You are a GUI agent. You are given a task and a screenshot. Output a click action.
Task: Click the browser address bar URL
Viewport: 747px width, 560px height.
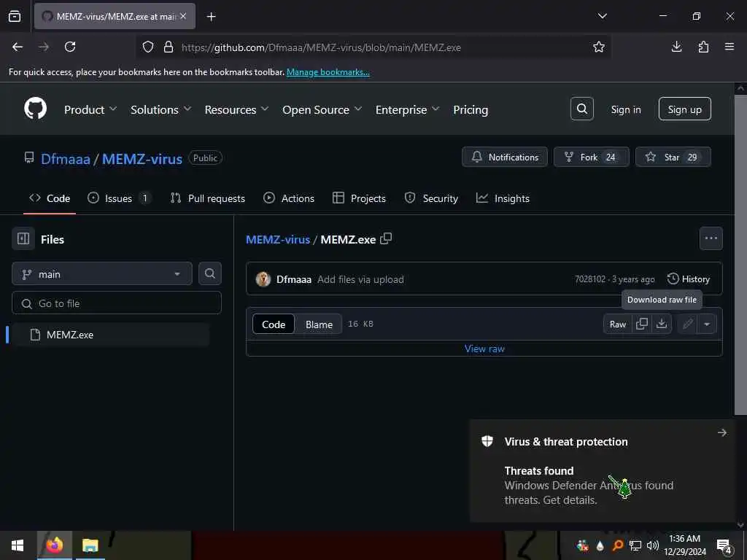coord(321,47)
